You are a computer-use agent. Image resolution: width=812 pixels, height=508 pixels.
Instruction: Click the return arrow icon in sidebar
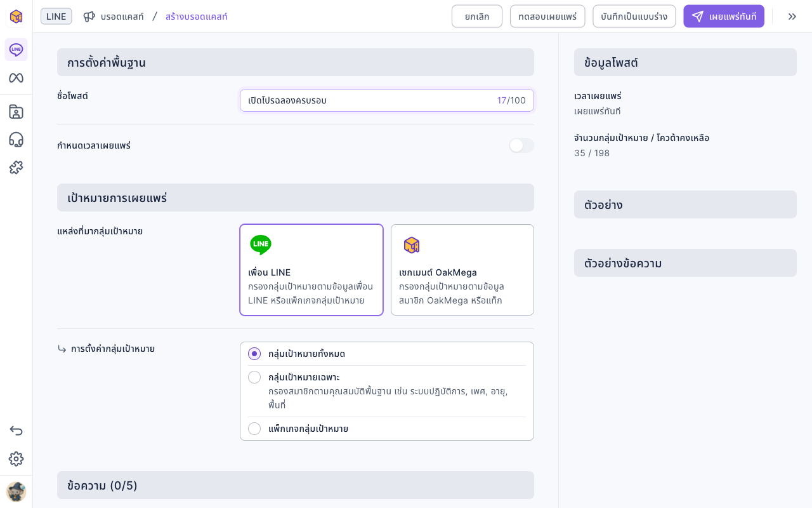[x=16, y=431]
